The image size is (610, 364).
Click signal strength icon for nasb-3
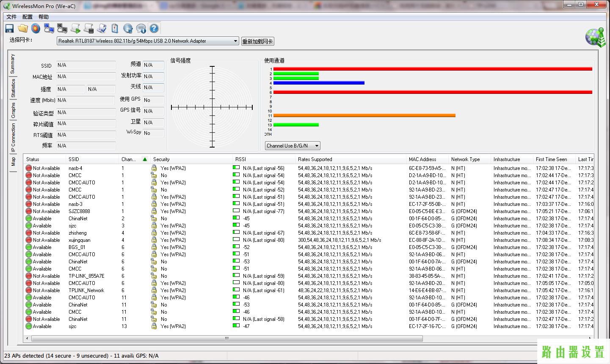(236, 204)
